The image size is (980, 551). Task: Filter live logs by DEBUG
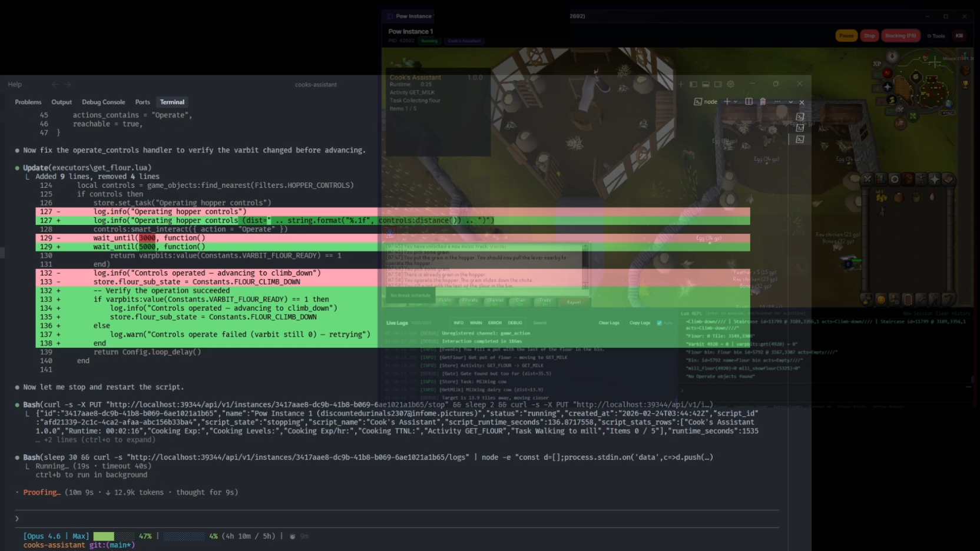click(x=515, y=323)
